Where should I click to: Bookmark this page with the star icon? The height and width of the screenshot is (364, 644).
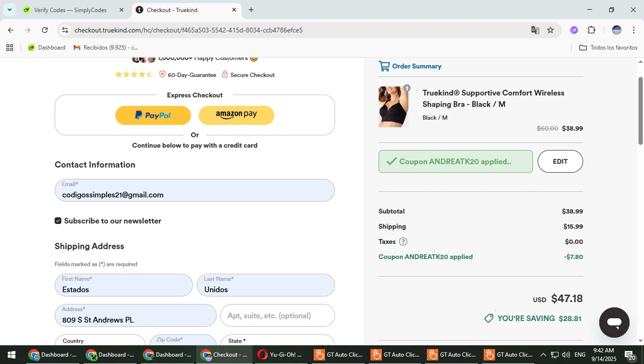point(550,30)
